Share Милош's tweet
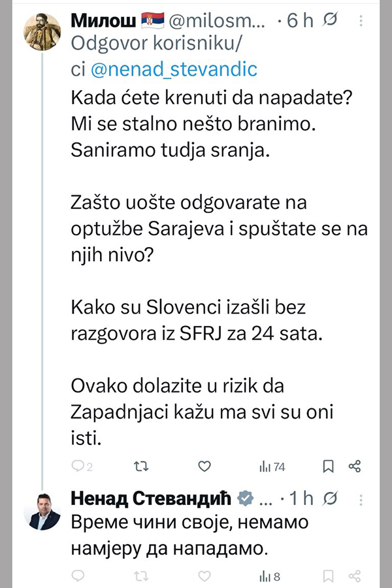 (x=355, y=466)
